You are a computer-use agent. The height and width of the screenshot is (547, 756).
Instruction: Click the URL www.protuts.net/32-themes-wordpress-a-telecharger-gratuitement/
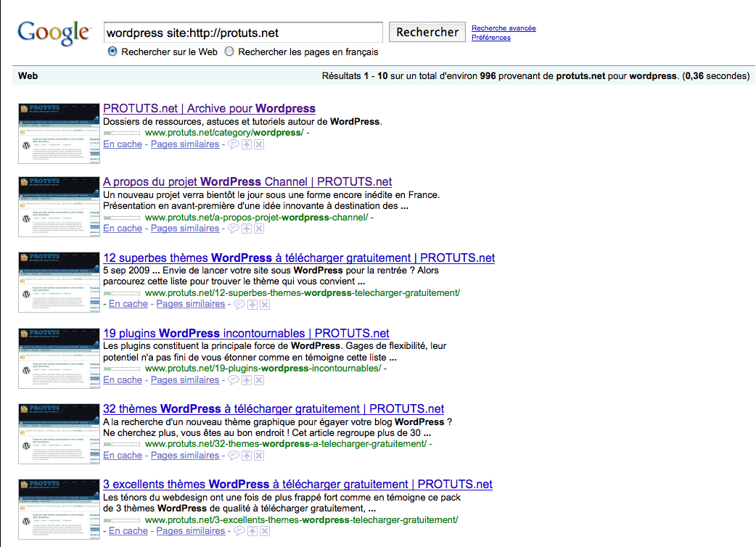coord(285,444)
